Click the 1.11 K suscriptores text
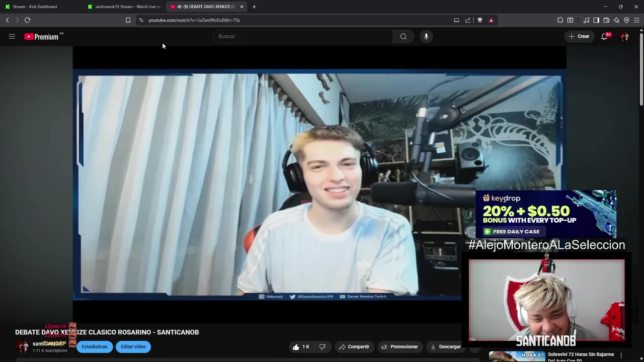 [50, 350]
